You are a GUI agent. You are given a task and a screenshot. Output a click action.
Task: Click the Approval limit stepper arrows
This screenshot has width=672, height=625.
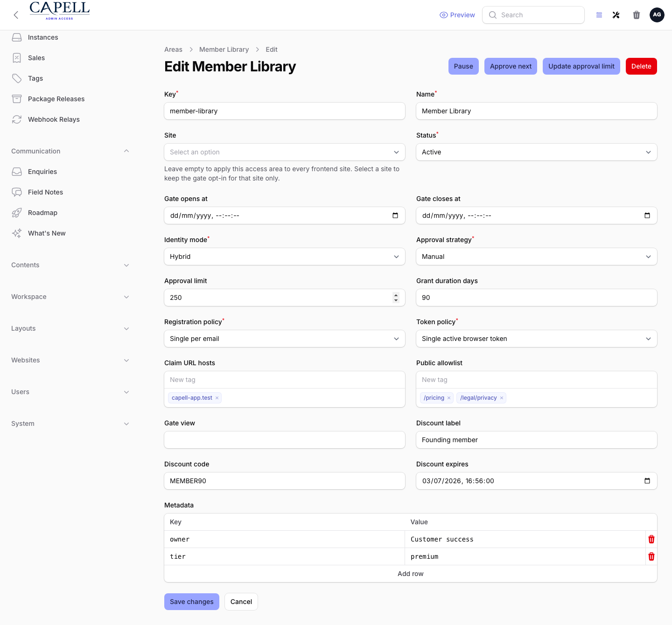[x=396, y=298]
